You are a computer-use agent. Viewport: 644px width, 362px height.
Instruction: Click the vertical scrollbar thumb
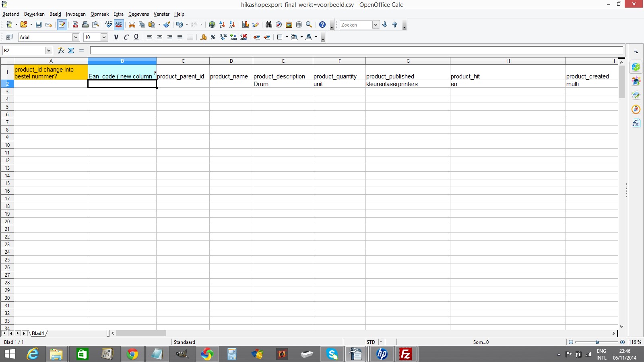point(621,82)
